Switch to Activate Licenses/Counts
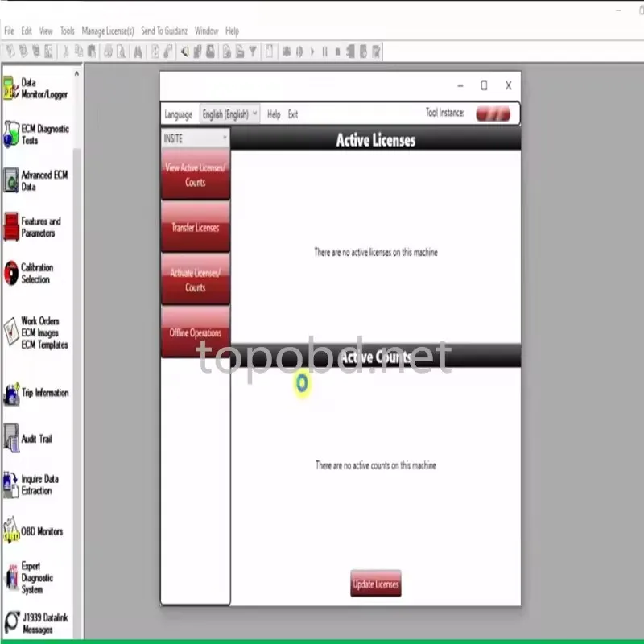Viewport: 644px width, 644px height. (195, 279)
